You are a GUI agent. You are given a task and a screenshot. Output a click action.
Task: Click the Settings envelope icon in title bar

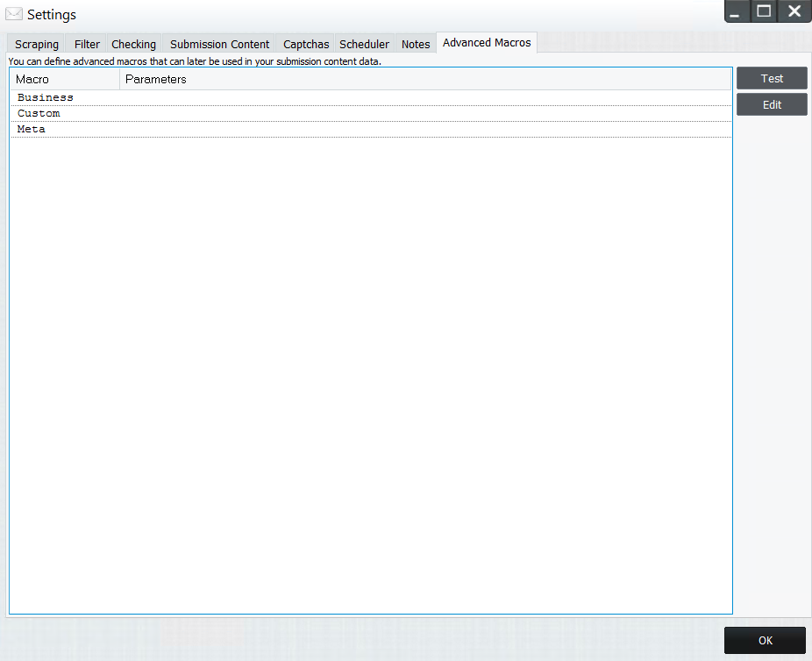(14, 14)
